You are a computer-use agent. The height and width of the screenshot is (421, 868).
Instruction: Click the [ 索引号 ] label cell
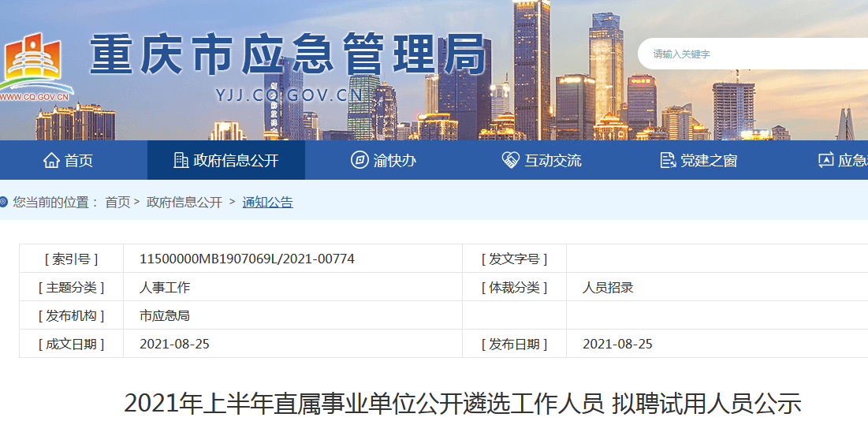[x=72, y=259]
